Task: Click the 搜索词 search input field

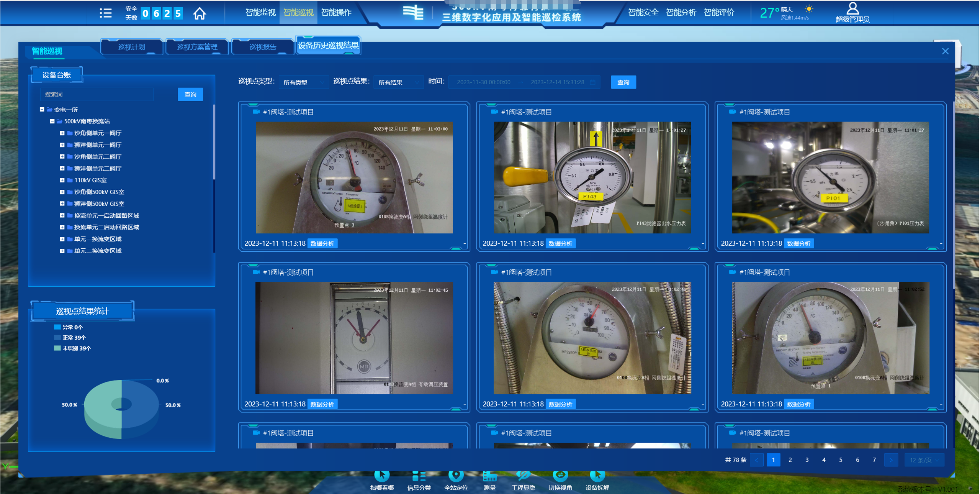Action: coord(97,94)
